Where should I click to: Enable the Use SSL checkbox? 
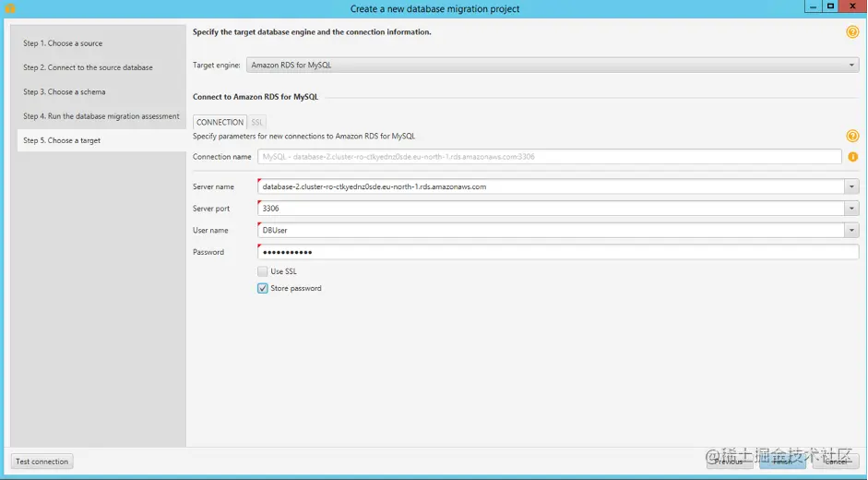pyautogui.click(x=262, y=271)
